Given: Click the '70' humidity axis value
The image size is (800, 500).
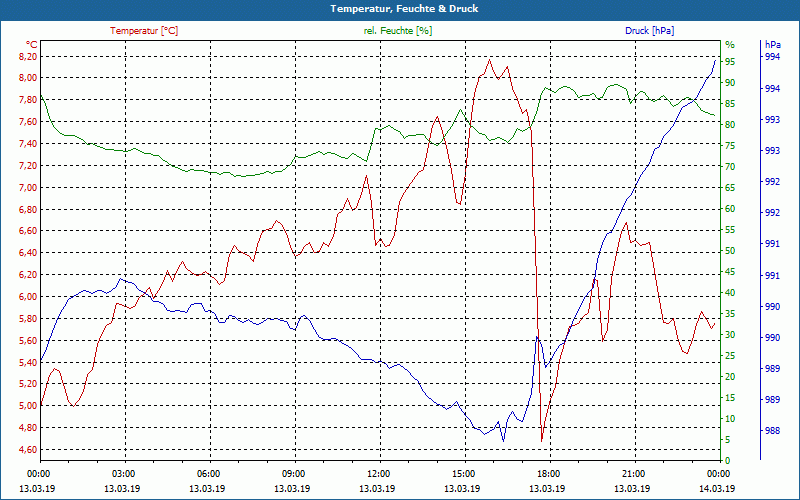Looking at the screenshot, I should pos(730,167).
